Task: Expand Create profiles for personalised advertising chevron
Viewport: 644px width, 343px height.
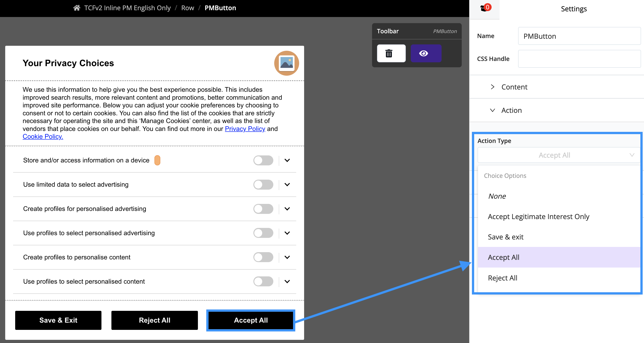Action: [x=287, y=209]
